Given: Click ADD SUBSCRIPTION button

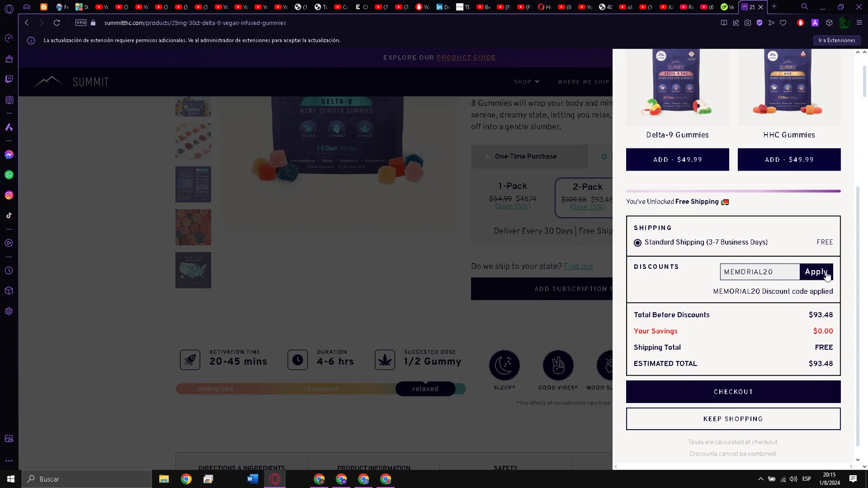Looking at the screenshot, I should (542, 289).
